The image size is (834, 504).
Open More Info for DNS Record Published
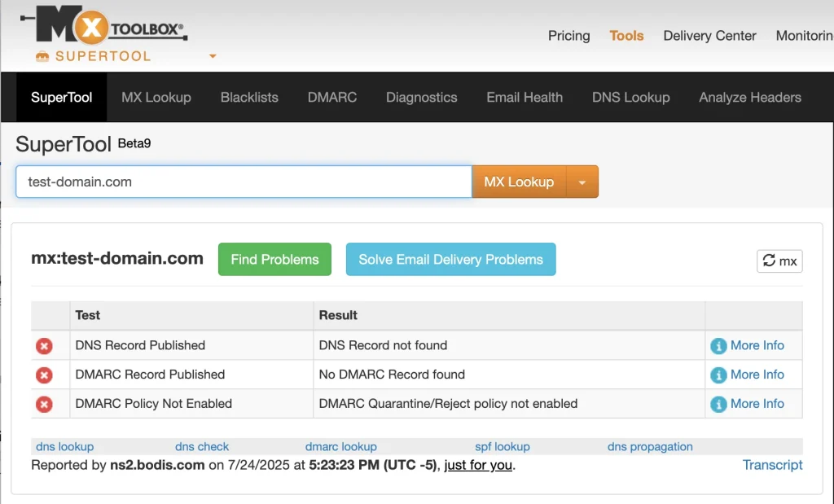click(757, 345)
